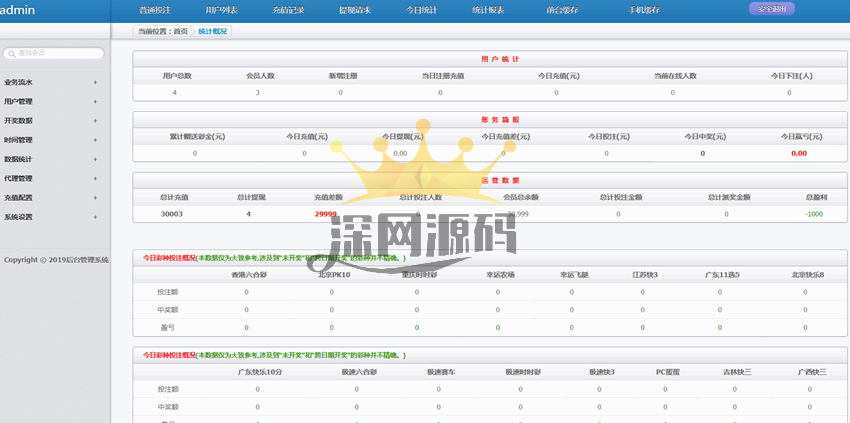Click the plus icon beside 开奖数据
Viewport: 850px width, 423px height.
coord(95,121)
